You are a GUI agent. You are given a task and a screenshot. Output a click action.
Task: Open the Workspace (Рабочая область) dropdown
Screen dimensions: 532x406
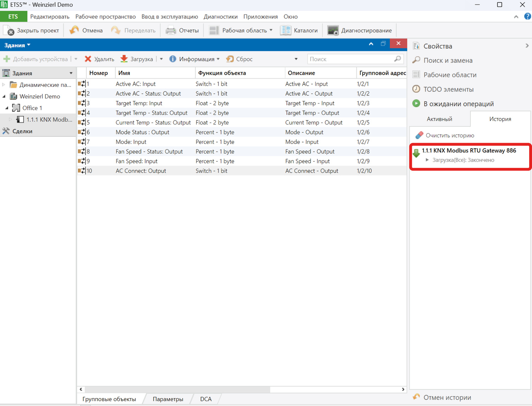271,30
